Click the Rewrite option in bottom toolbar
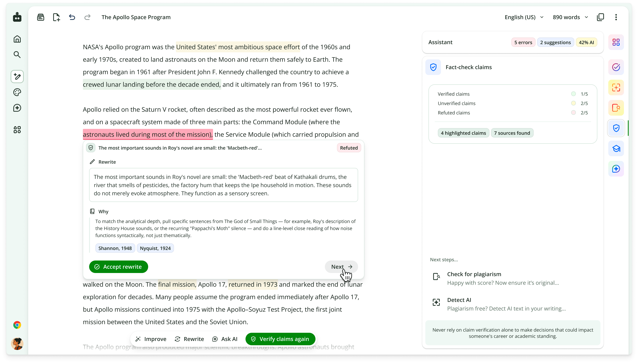 click(x=189, y=339)
